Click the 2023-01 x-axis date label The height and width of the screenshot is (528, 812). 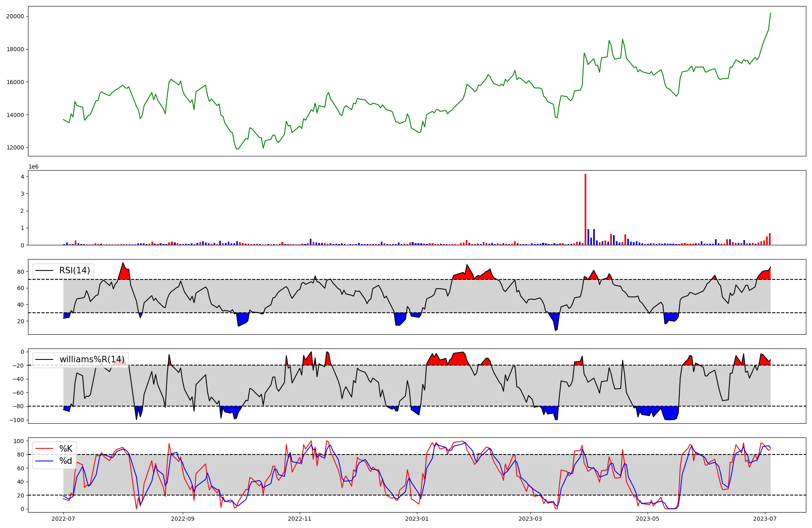coord(417,519)
